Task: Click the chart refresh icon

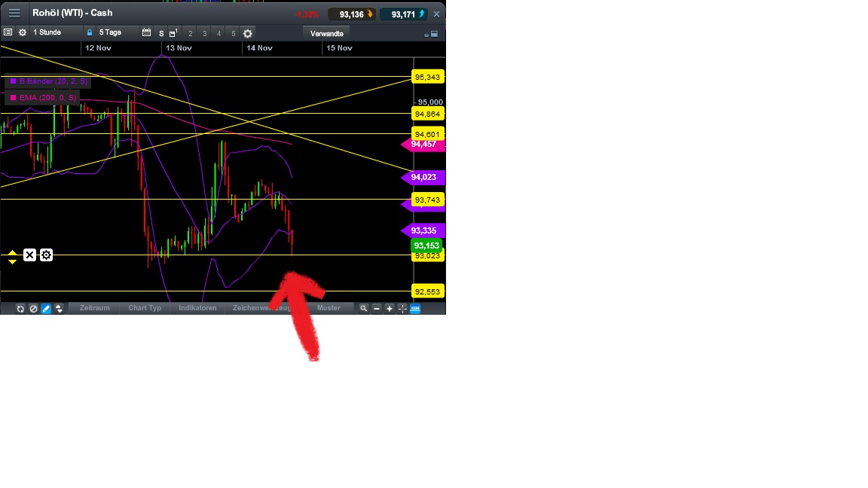Action: point(20,308)
